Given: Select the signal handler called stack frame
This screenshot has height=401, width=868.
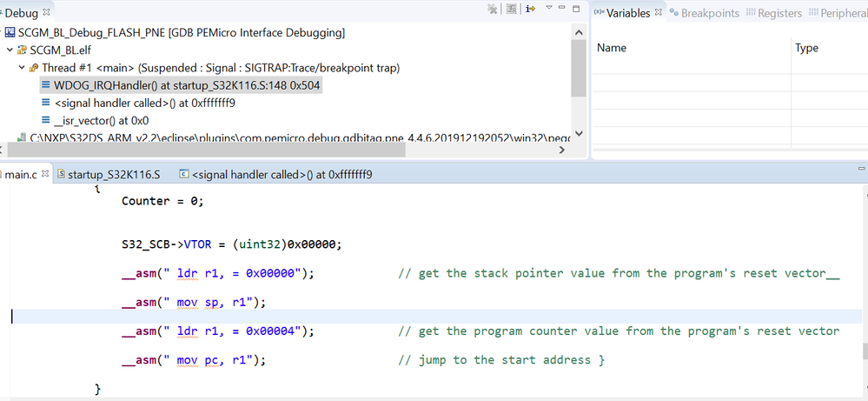Looking at the screenshot, I should coord(144,103).
